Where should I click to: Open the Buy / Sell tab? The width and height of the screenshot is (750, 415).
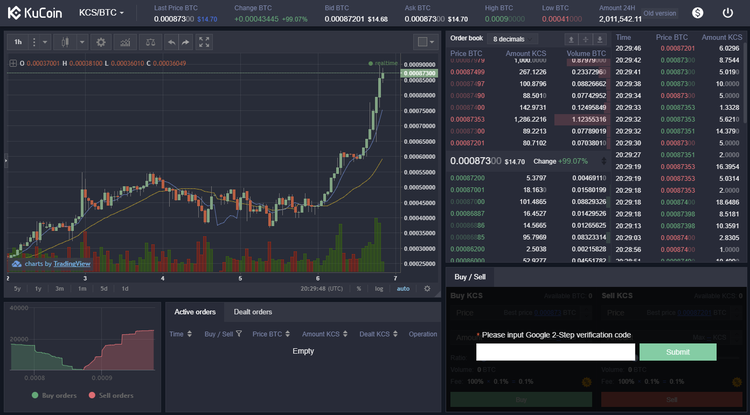(x=470, y=277)
